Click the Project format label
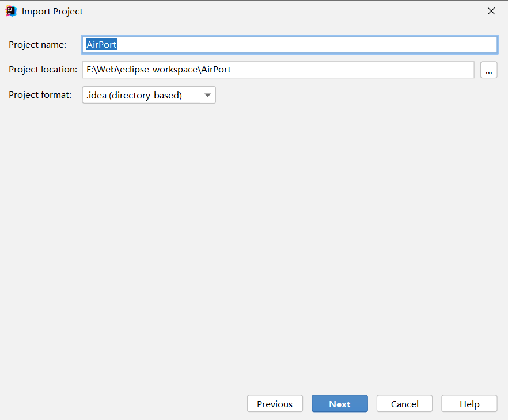The image size is (508, 420). (40, 94)
